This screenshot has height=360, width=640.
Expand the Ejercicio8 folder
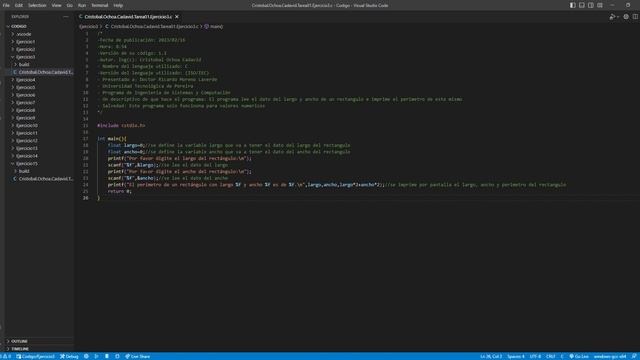coord(39,110)
